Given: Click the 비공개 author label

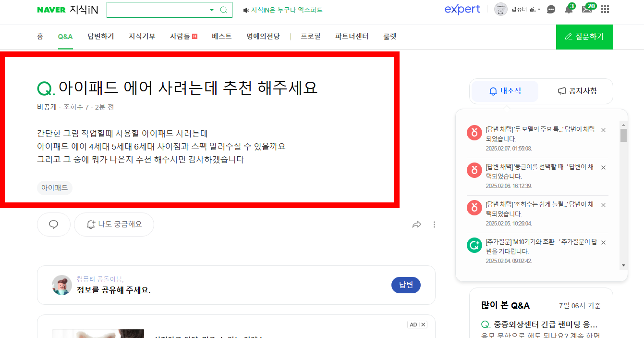Looking at the screenshot, I should tap(47, 107).
